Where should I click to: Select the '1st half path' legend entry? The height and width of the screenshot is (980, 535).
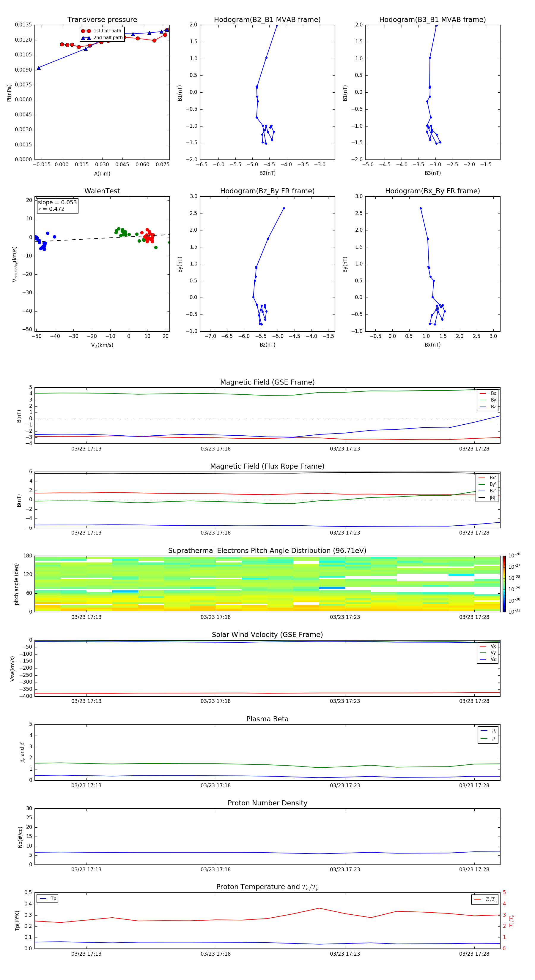coord(102,31)
